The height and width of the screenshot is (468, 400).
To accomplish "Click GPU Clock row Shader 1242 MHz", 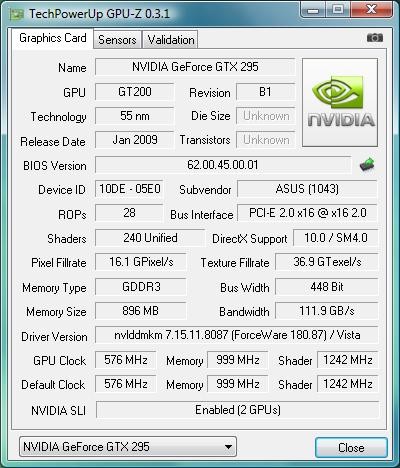I will click(x=348, y=360).
